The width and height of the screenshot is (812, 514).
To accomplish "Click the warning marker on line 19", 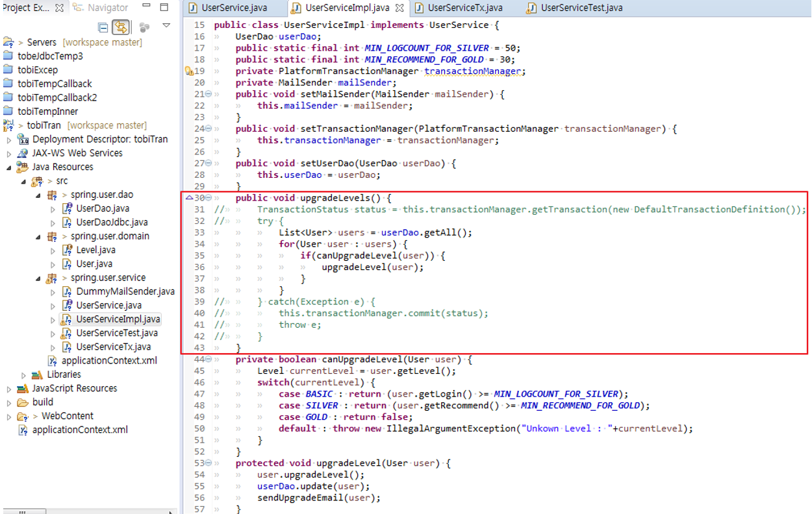I will [x=189, y=71].
